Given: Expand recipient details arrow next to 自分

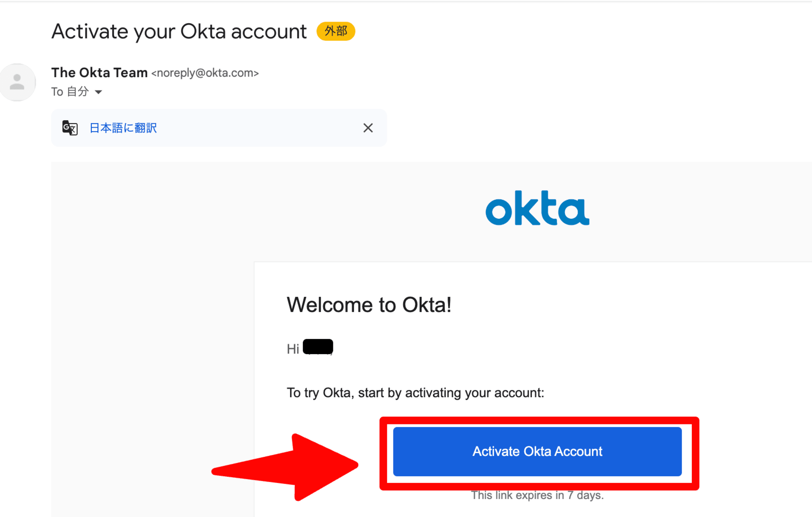Looking at the screenshot, I should (98, 92).
